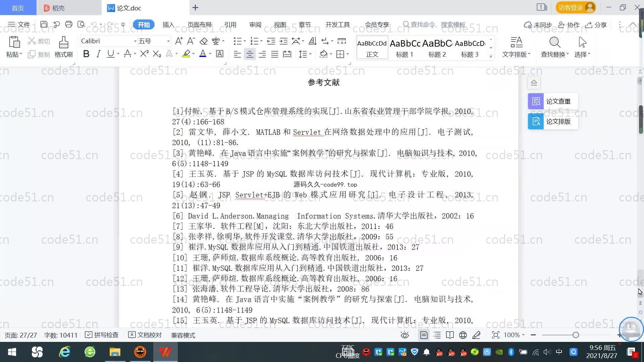Click the Save icon in quick toolbar
The height and width of the screenshot is (362, 644).
pos(44,24)
